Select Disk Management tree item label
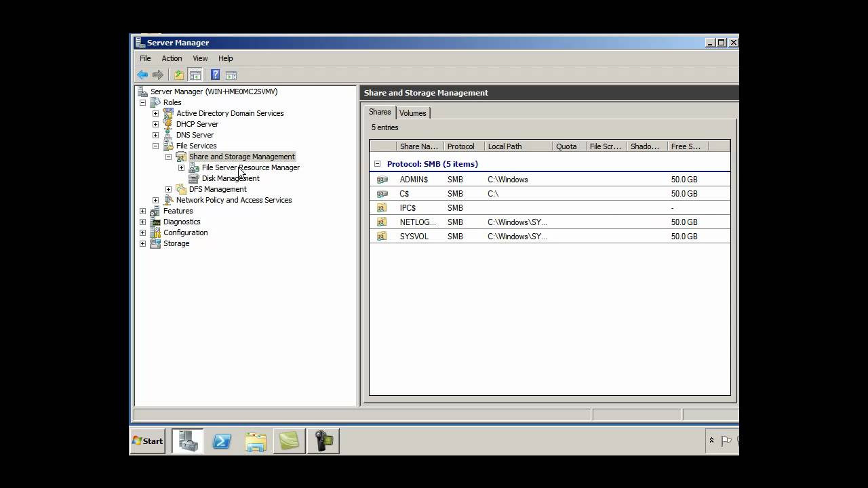The image size is (868, 488). pos(231,178)
